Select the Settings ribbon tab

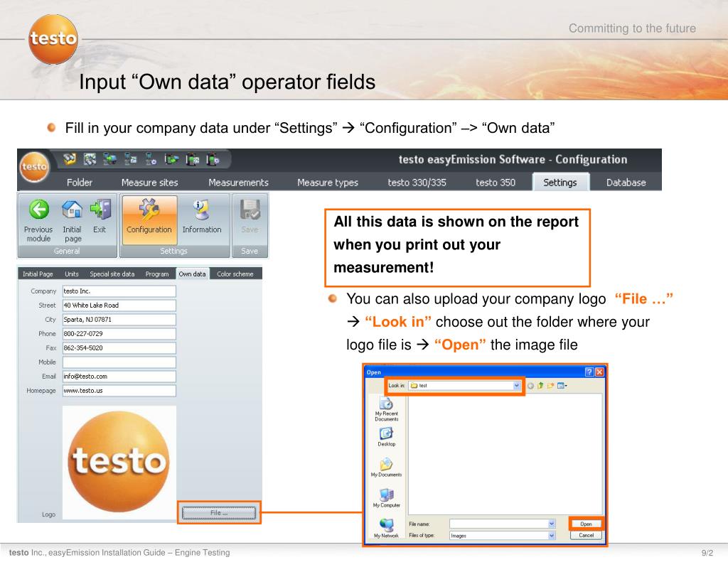pos(560,183)
